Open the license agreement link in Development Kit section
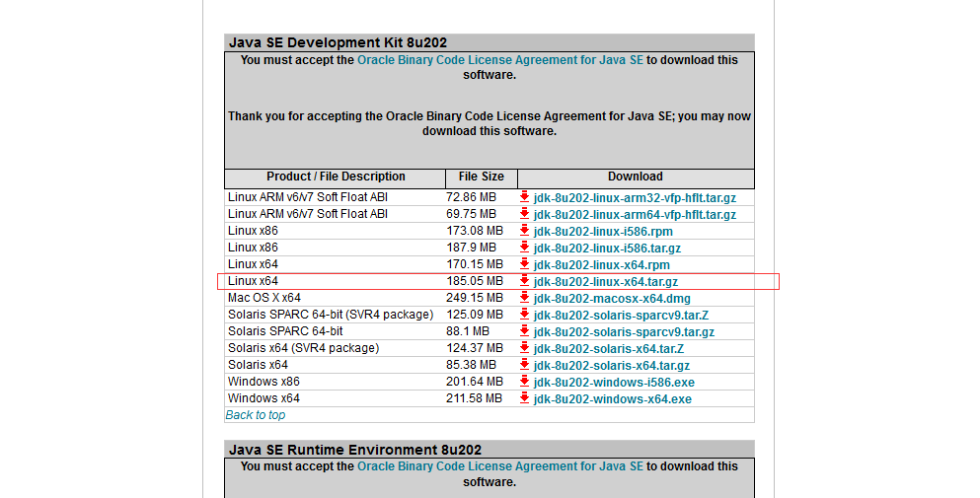 click(x=500, y=60)
